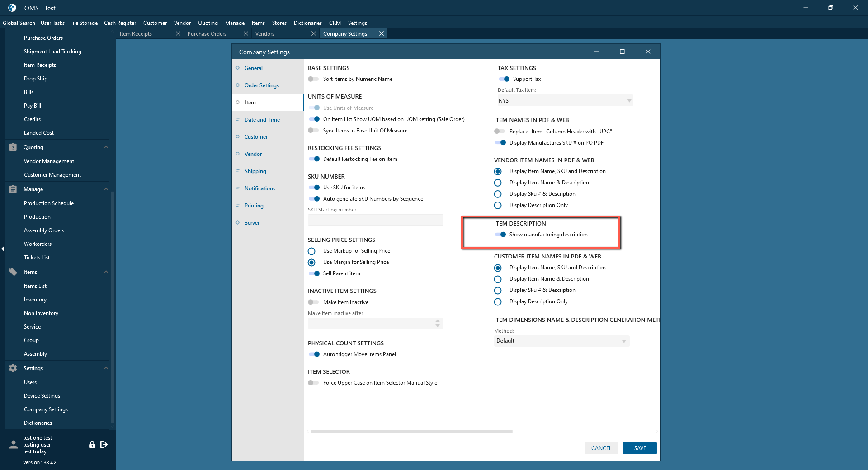Image resolution: width=868 pixels, height=470 pixels.
Task: Toggle Force Upper Case on Item Selector
Action: pos(313,383)
